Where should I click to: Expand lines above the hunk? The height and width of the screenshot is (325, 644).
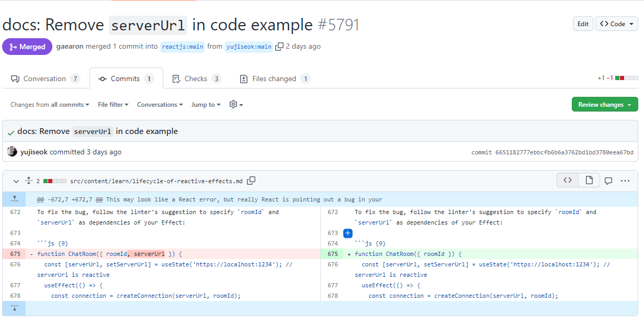coord(14,199)
